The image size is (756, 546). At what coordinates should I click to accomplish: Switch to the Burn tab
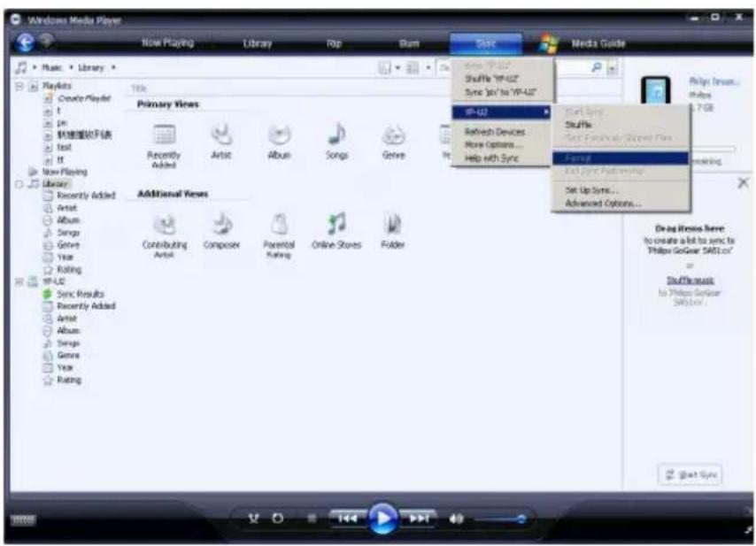(409, 43)
